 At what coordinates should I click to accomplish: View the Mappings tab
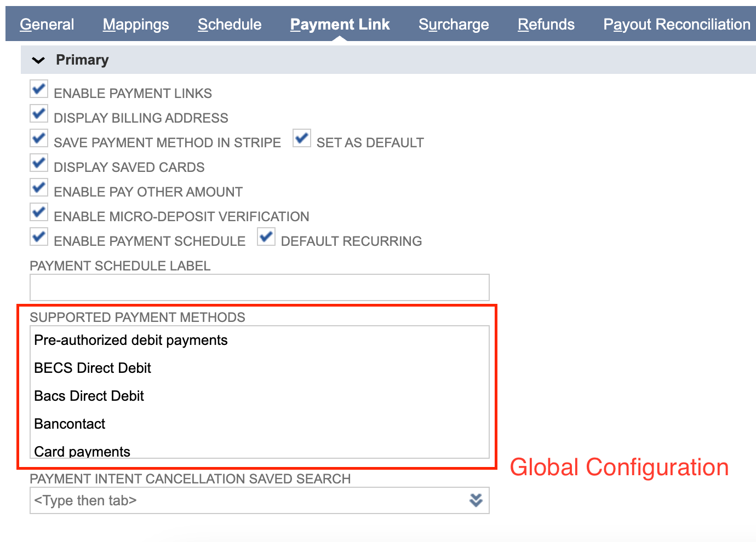point(135,24)
